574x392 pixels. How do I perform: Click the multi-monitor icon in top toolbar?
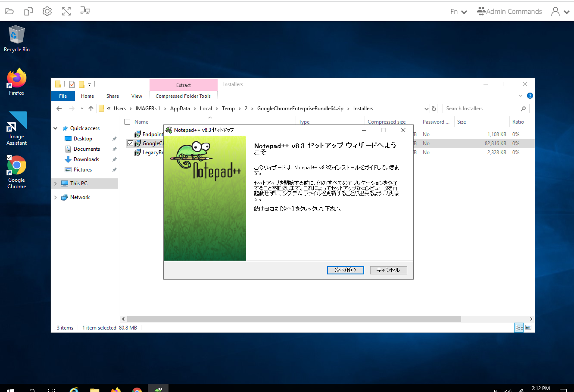(85, 11)
